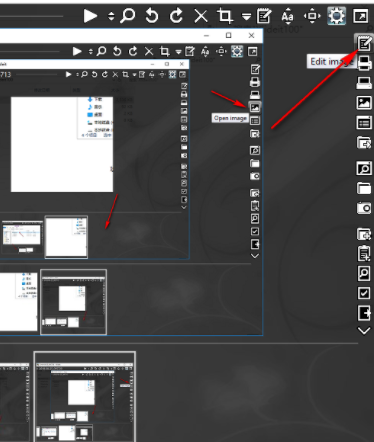Click the nested window's external-window arrow icon
Screen dimensions: 374x442
tap(253, 51)
